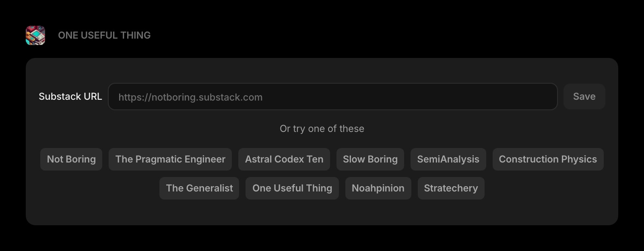Save the currently entered Substack URL
This screenshot has width=644, height=251.
coord(584,97)
